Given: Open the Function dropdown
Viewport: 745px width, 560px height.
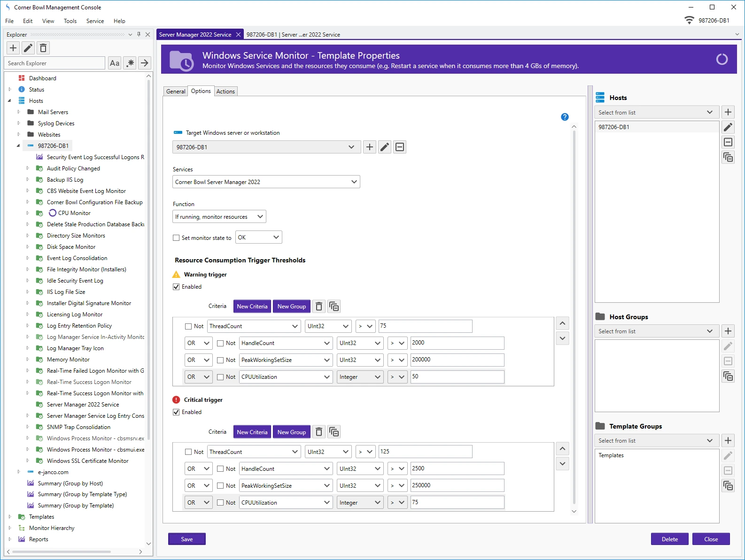Looking at the screenshot, I should (219, 217).
